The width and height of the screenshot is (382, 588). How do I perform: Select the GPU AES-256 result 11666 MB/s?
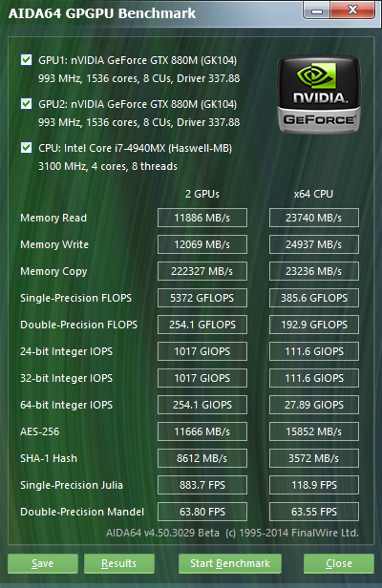tap(202, 431)
